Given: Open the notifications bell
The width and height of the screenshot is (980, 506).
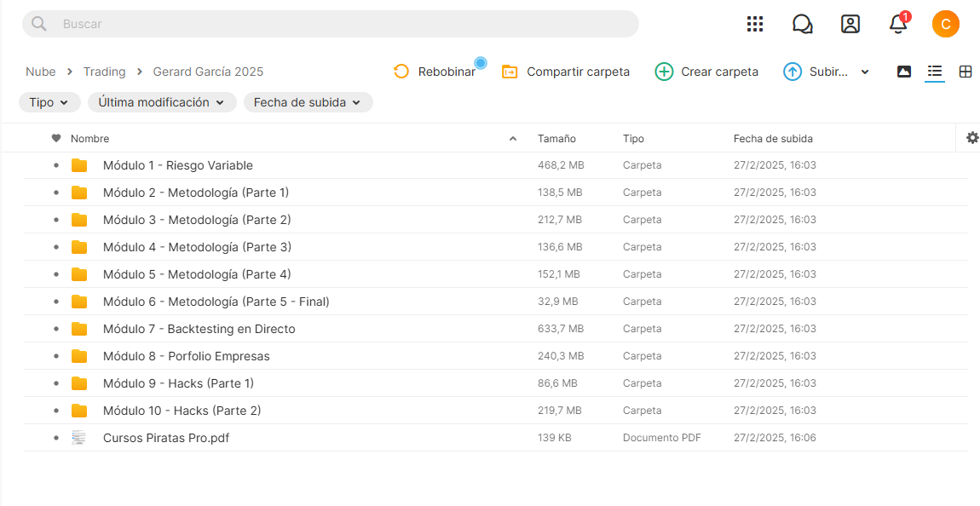Looking at the screenshot, I should [x=898, y=24].
